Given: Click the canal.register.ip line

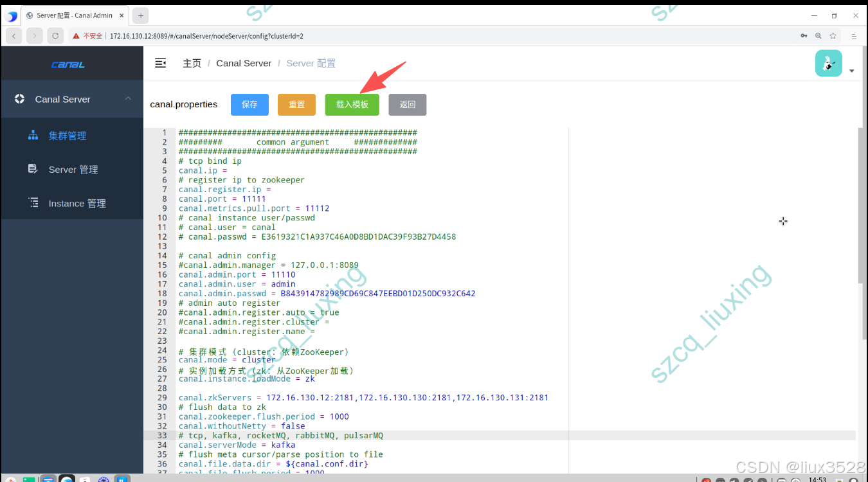Looking at the screenshot, I should pyautogui.click(x=225, y=190).
